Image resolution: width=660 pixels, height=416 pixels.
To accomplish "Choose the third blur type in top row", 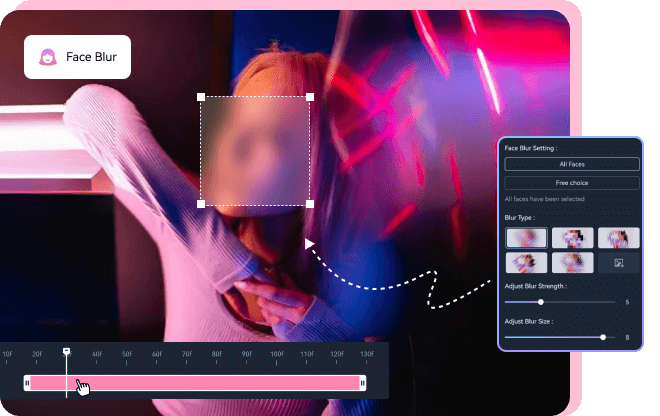I will click(618, 238).
